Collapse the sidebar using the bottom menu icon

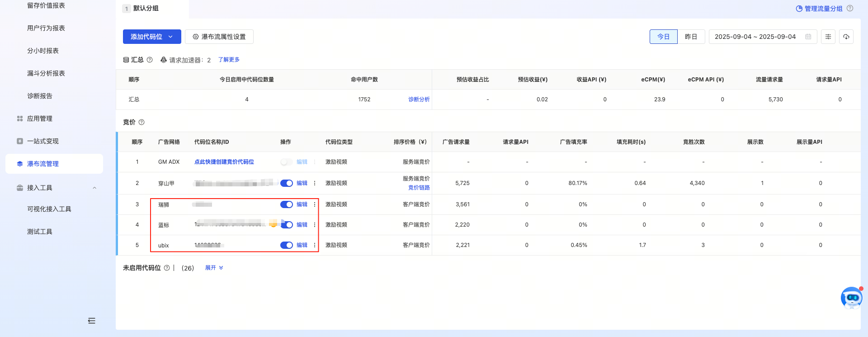point(92,321)
